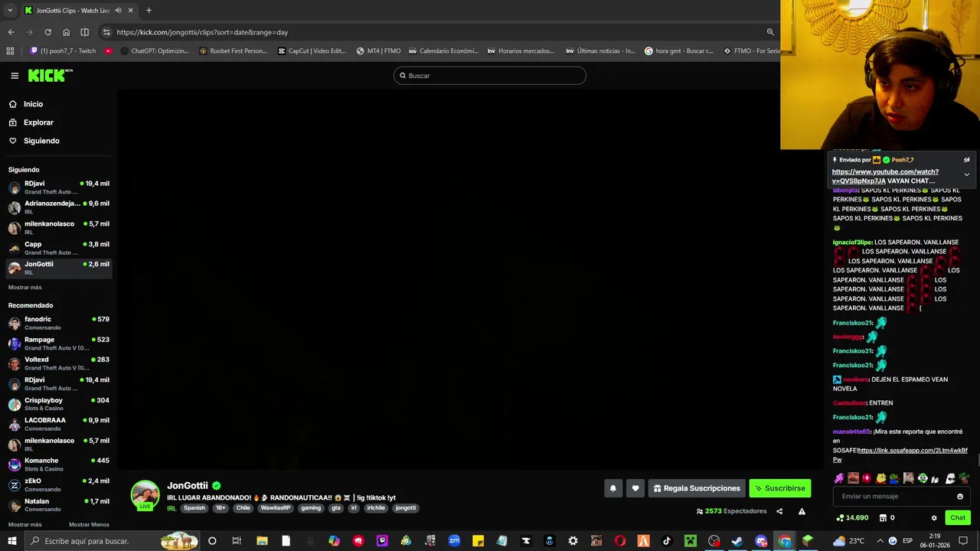The image size is (980, 551).
Task: Select the gaming tag
Action: point(311,508)
